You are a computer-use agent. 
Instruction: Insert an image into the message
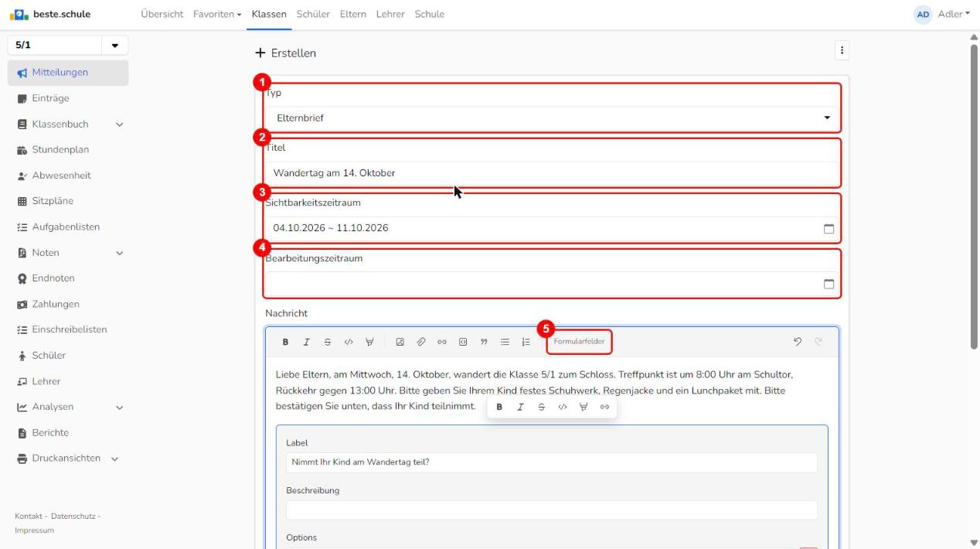pos(400,342)
